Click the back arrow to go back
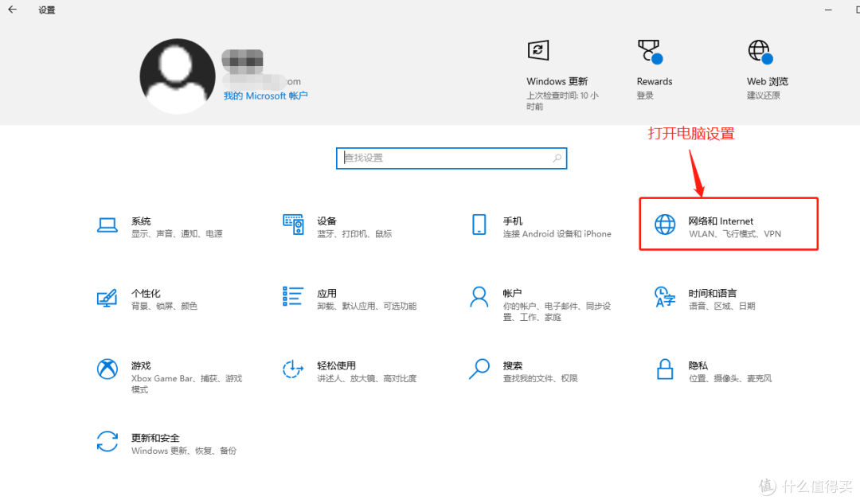The image size is (860, 504). (x=12, y=10)
